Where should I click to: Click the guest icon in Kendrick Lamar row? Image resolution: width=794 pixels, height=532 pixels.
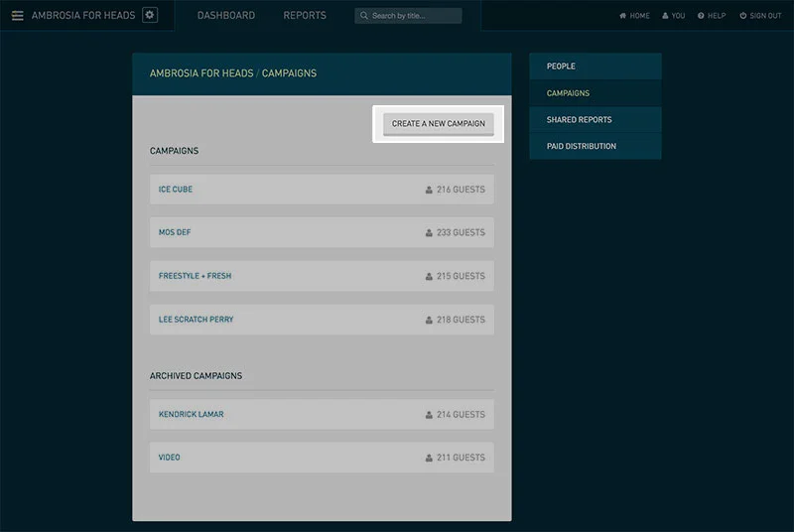click(429, 414)
